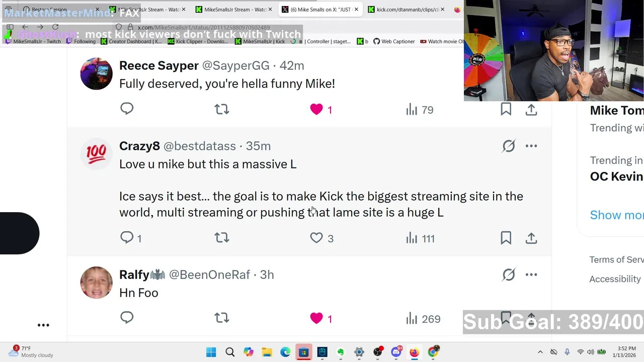Switch to the kick.com clips tab
This screenshot has height=362, width=644.
[407, 10]
